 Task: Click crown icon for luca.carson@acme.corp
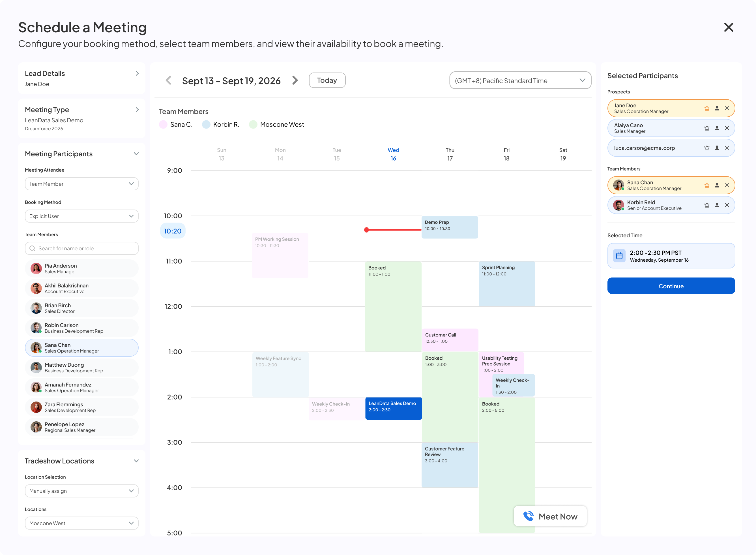click(x=707, y=148)
